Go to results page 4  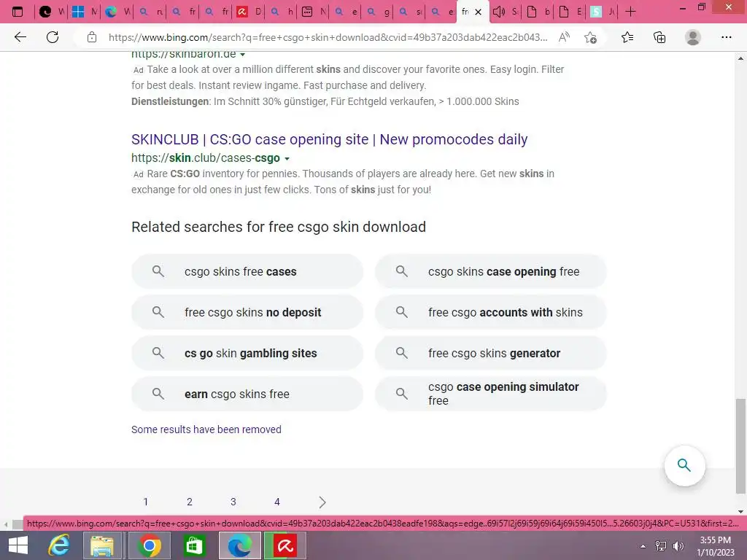[277, 502]
